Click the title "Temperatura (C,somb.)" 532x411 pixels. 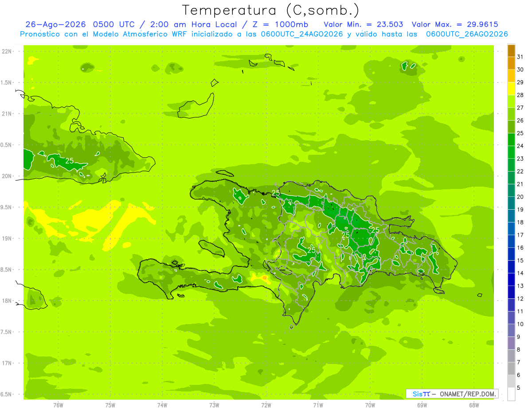[x=271, y=10]
